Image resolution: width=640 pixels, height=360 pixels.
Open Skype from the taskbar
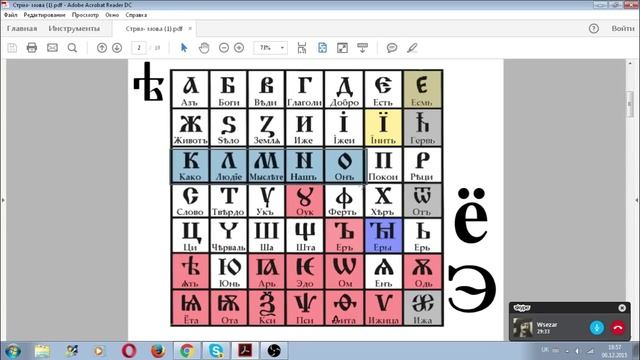(x=216, y=351)
